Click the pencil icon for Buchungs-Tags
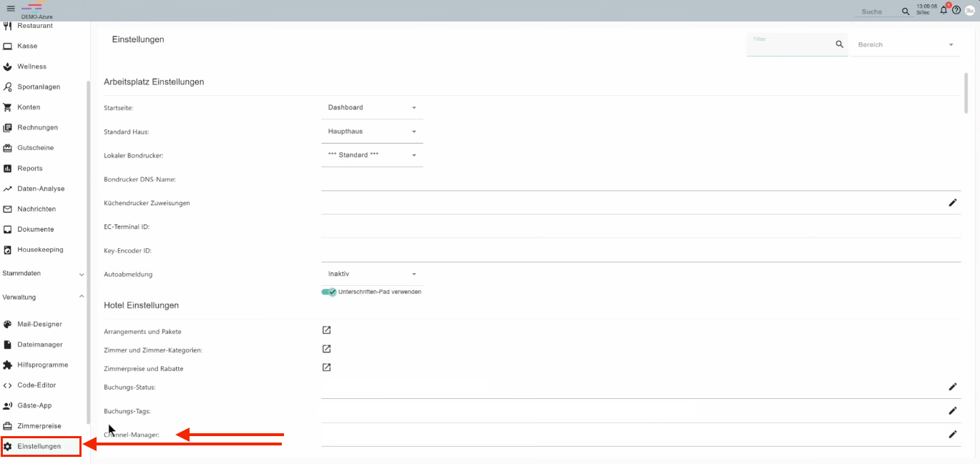 pyautogui.click(x=952, y=410)
